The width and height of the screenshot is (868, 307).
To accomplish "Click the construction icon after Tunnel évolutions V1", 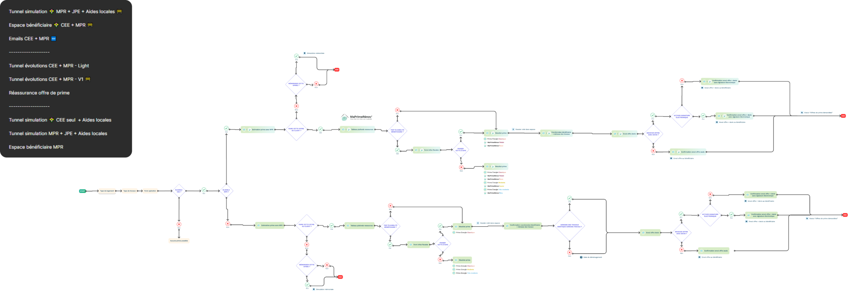I will [88, 79].
